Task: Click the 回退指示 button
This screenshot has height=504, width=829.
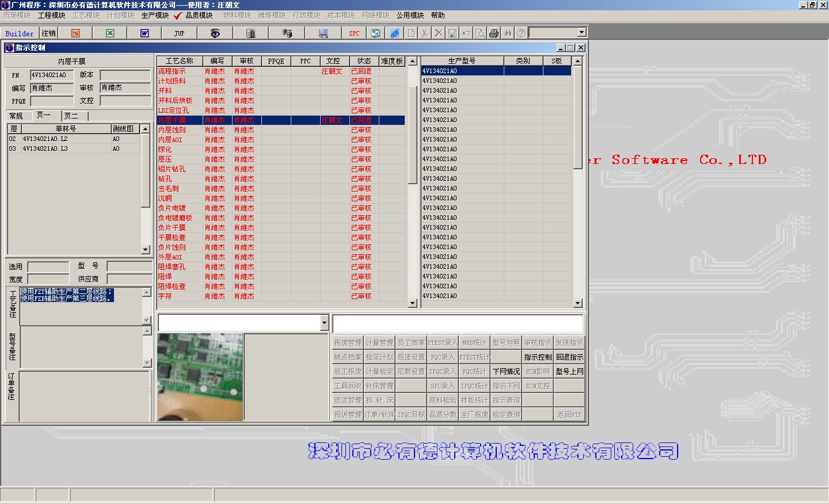Action: [x=569, y=357]
